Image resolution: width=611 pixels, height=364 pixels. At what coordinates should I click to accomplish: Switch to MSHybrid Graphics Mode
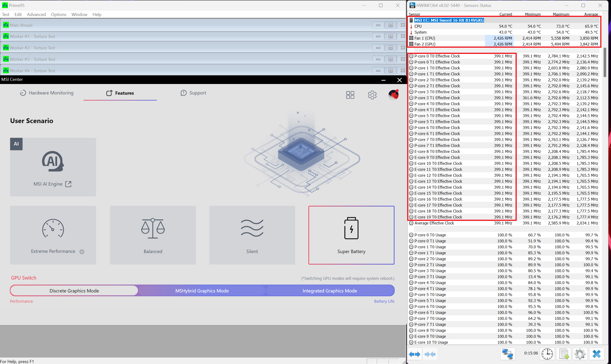202,291
